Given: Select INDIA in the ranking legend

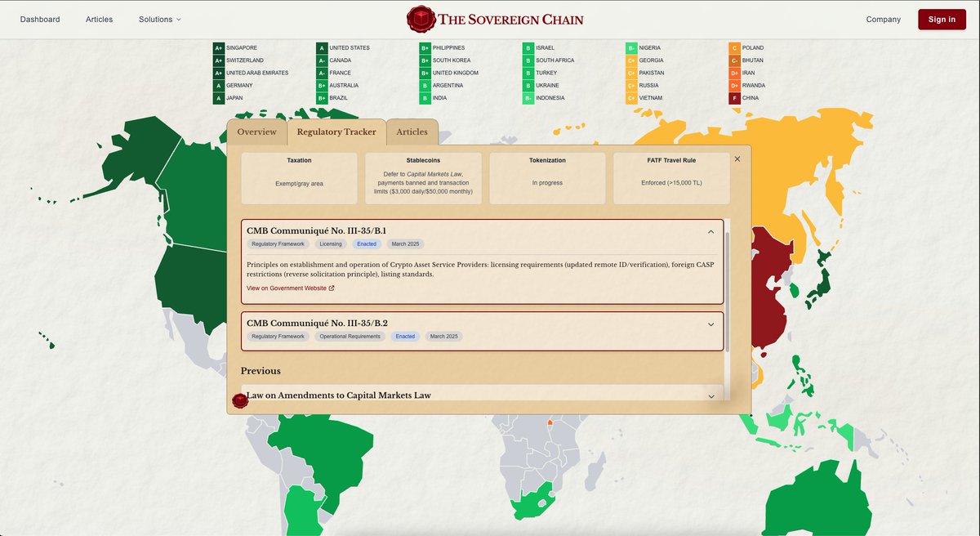Looking at the screenshot, I should point(440,98).
